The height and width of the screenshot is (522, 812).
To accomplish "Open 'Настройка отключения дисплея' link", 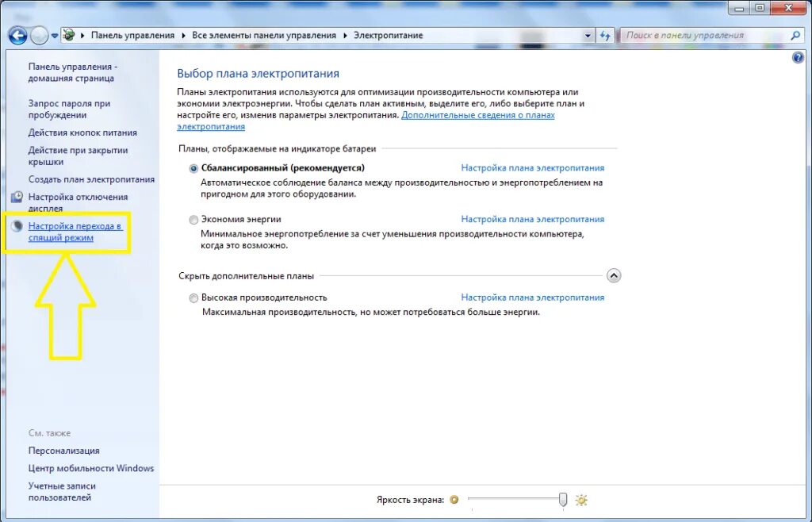I will 78,202.
